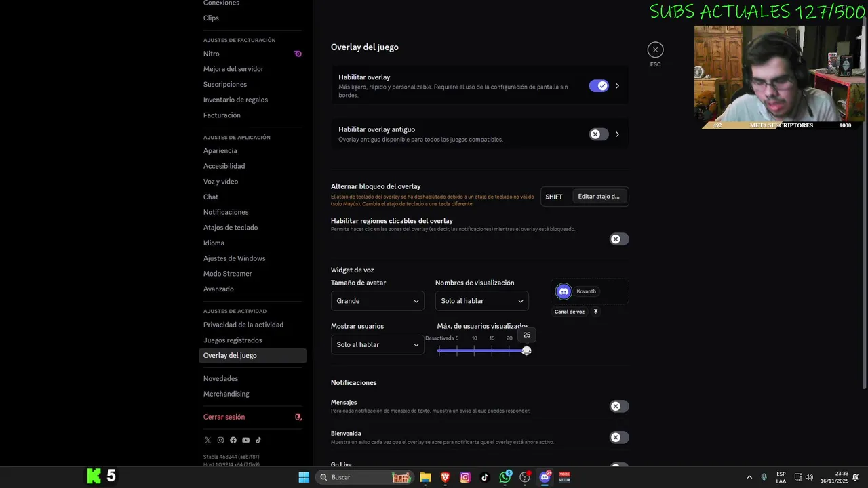Open Instagram from the taskbar
The height and width of the screenshot is (488, 868).
[465, 477]
